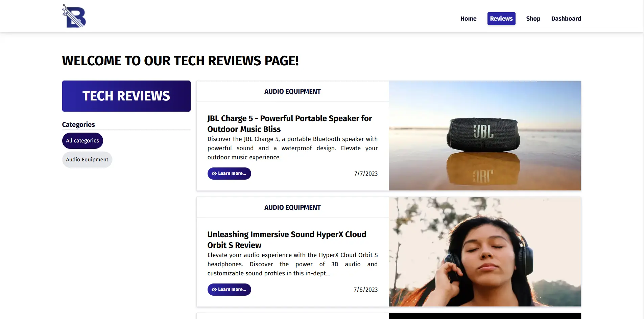Click the date 7/7/2023
Screen dimensions: 644x319
(x=366, y=174)
